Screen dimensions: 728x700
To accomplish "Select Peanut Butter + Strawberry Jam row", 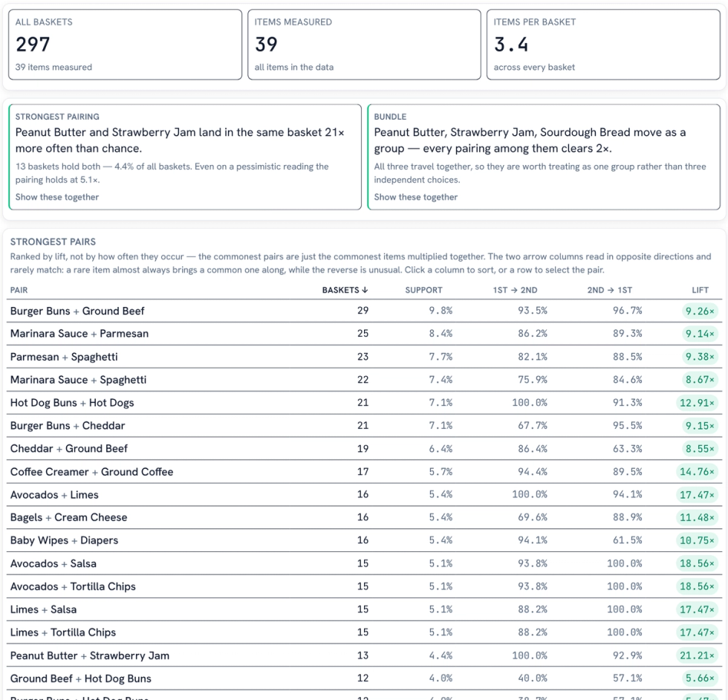I will (x=364, y=655).
